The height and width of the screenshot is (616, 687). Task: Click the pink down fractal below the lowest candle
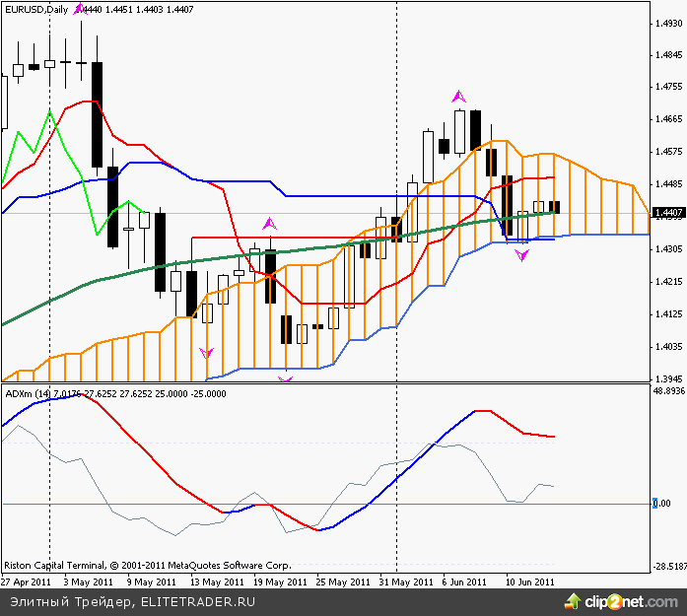tap(286, 376)
